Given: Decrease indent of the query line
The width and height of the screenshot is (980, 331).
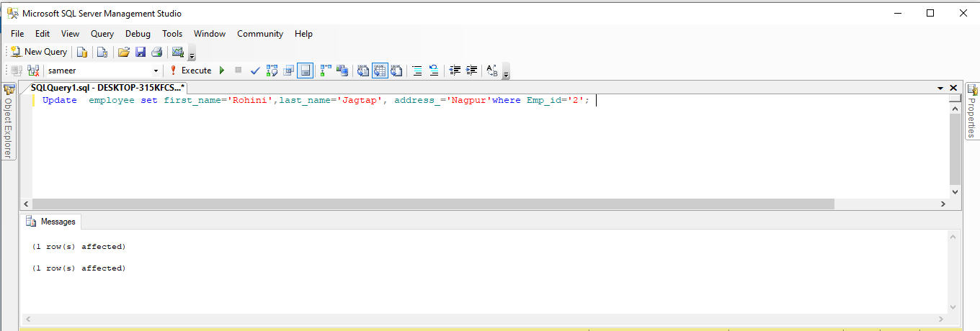Looking at the screenshot, I should click(x=455, y=71).
